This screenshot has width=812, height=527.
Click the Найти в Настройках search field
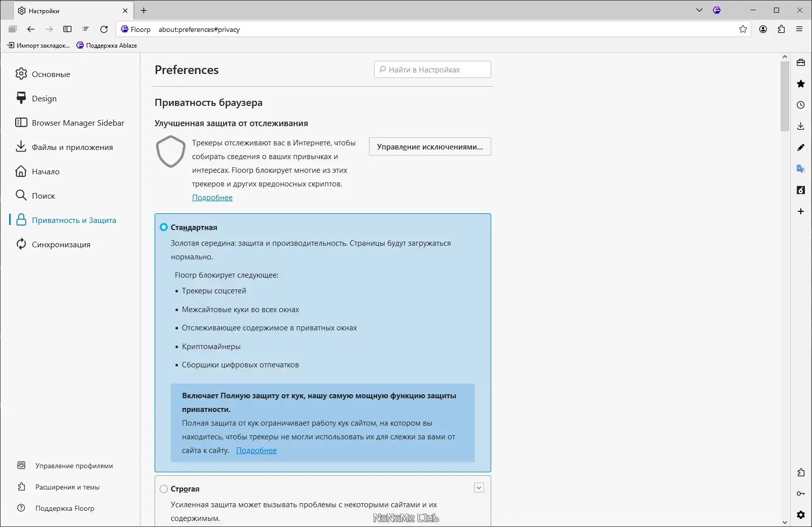click(432, 70)
